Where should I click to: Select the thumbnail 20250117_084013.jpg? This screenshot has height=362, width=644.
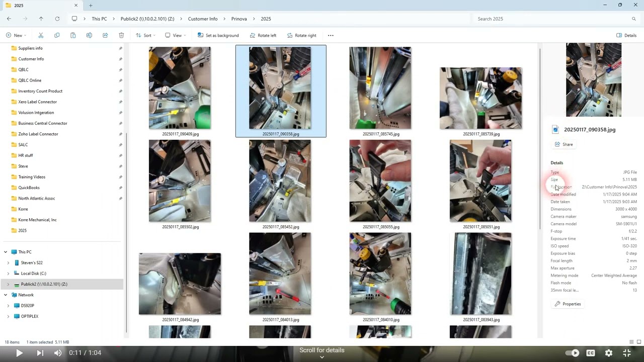click(x=280, y=277)
